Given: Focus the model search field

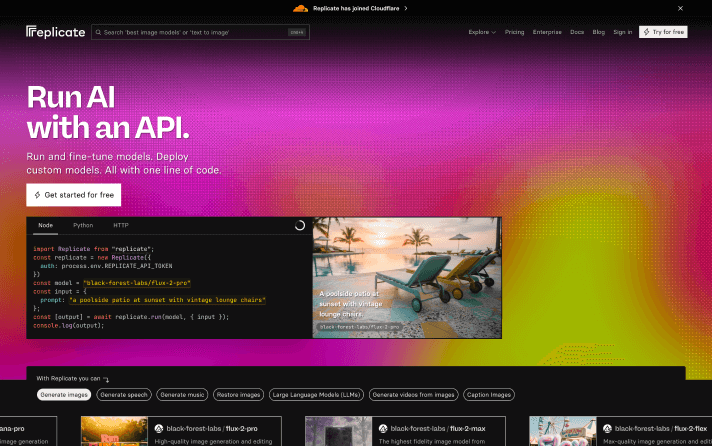Looking at the screenshot, I should 200,32.
